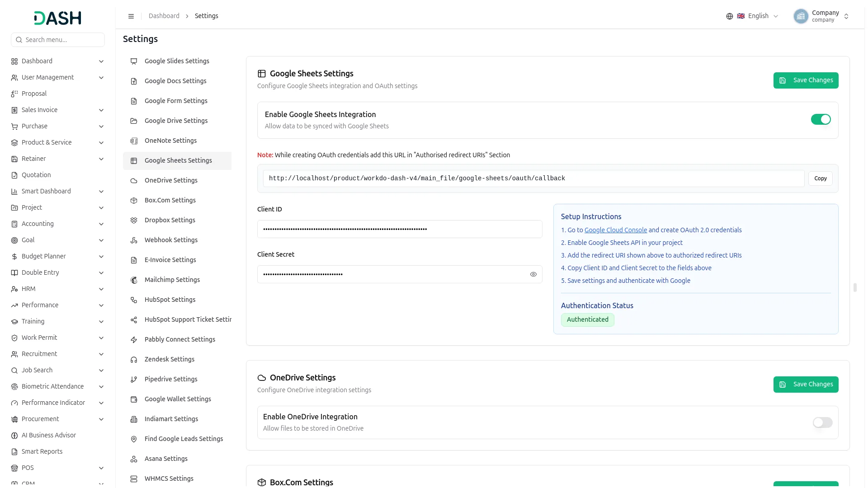The height and width of the screenshot is (488, 868).
Task: Click the Box.Com Settings cube icon
Action: (x=134, y=201)
